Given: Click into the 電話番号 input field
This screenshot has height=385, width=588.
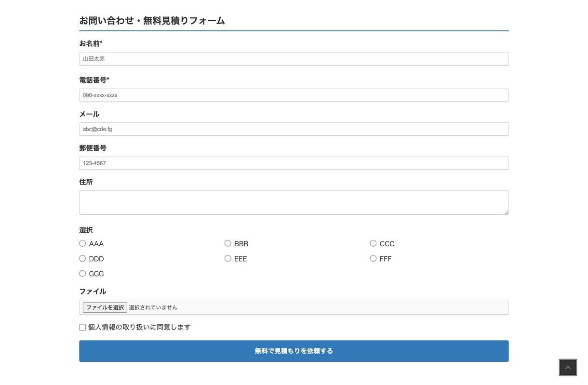Looking at the screenshot, I should click(x=294, y=95).
